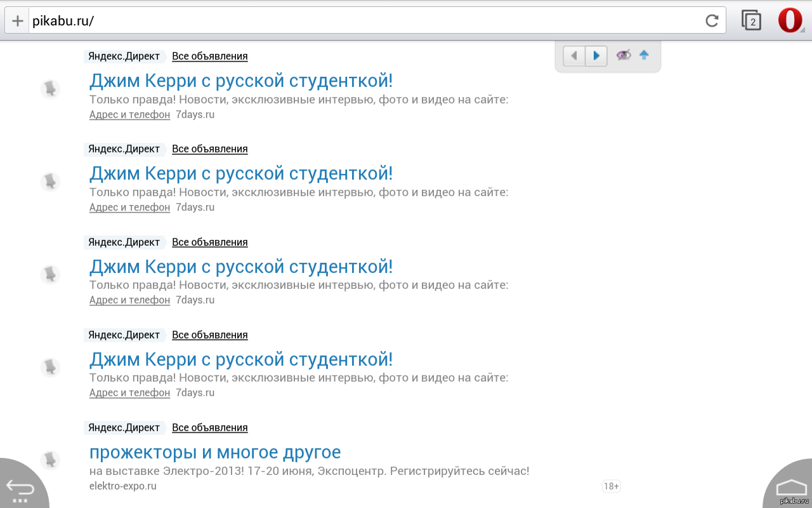Click Все объявления above the fourth Джим Керри ad

coord(210,335)
